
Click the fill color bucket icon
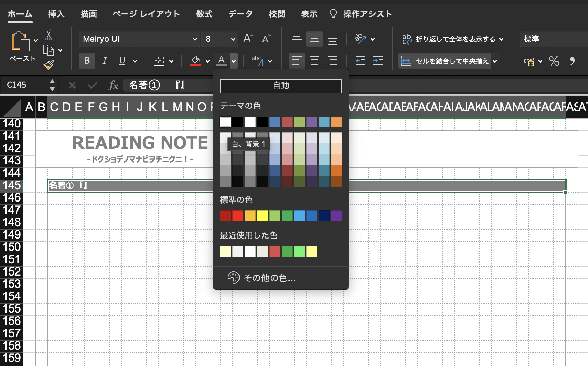[195, 61]
